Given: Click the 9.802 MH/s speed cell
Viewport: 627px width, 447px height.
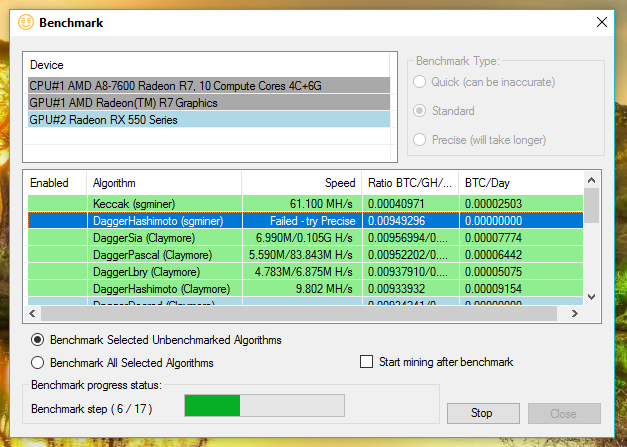Looking at the screenshot, I should pos(302,289).
